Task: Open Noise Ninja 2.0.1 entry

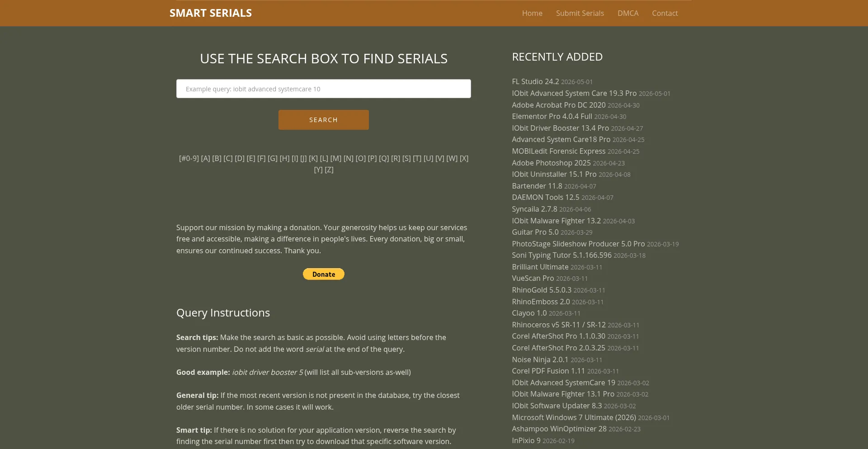Action: tap(540, 359)
